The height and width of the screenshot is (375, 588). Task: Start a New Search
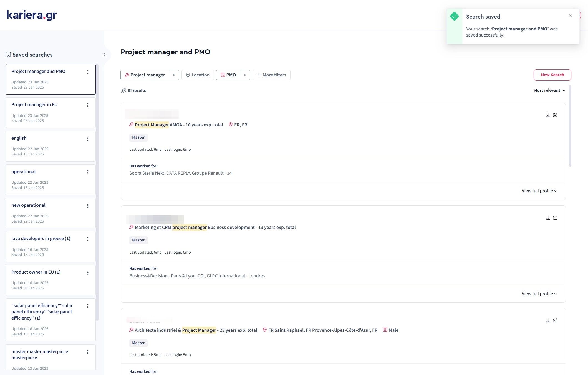tap(552, 75)
